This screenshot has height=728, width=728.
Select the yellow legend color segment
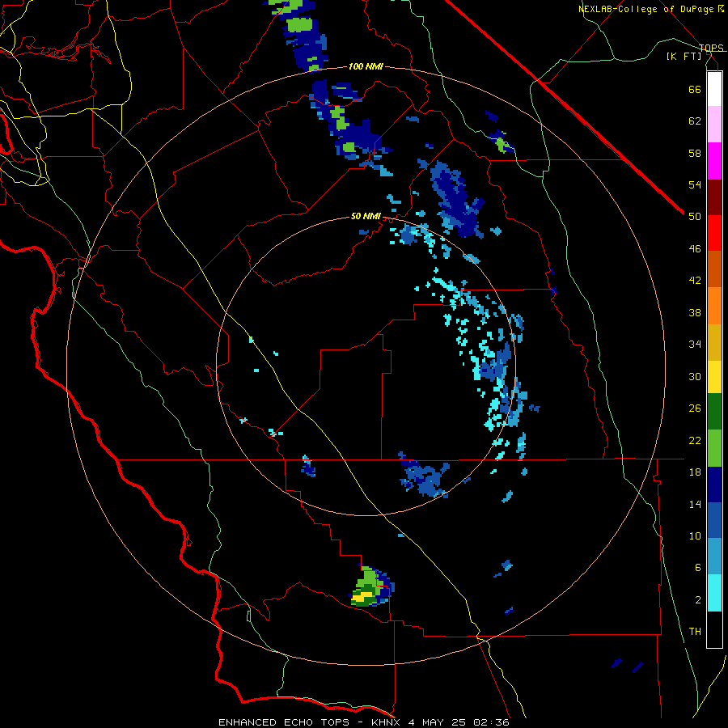click(x=714, y=377)
